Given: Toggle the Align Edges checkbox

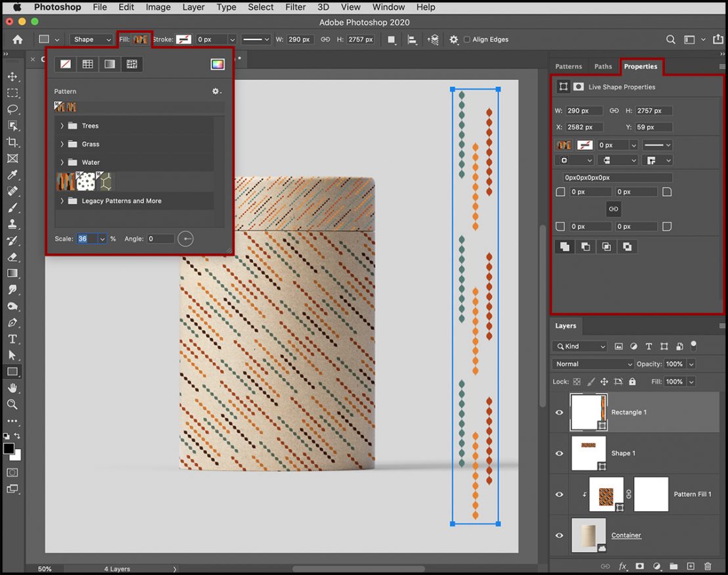Looking at the screenshot, I should [467, 39].
